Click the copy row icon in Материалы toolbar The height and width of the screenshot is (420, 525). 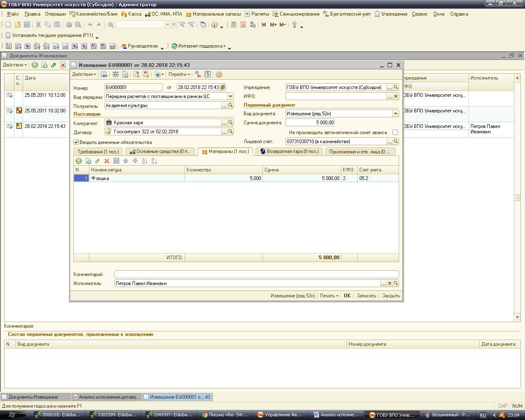[x=88, y=161]
